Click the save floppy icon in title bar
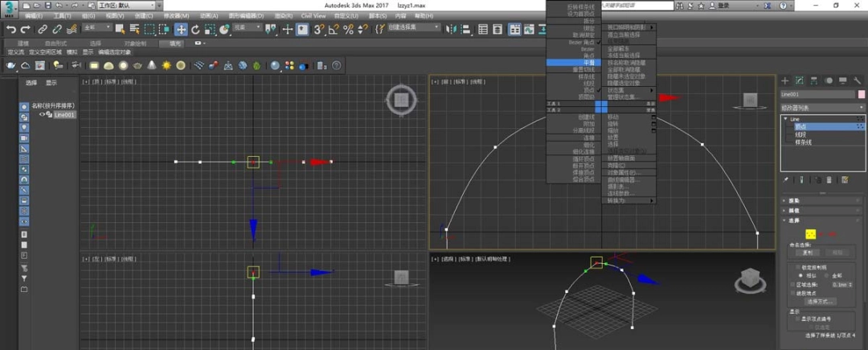868x350 pixels. click(x=47, y=5)
